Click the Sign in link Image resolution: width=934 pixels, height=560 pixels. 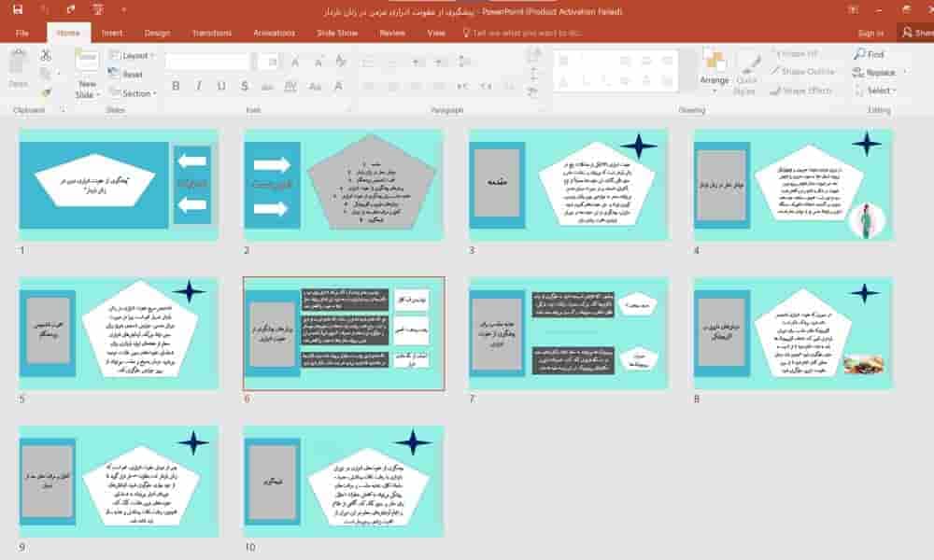tap(870, 34)
